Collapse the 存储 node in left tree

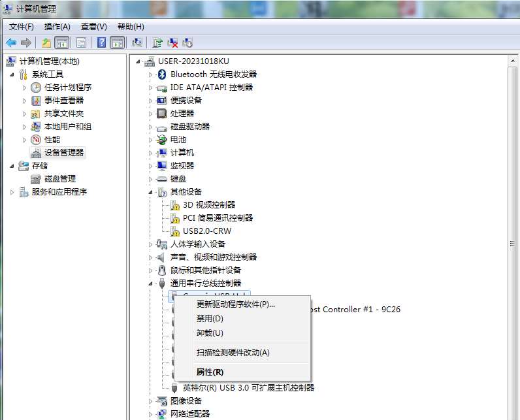[x=12, y=166]
